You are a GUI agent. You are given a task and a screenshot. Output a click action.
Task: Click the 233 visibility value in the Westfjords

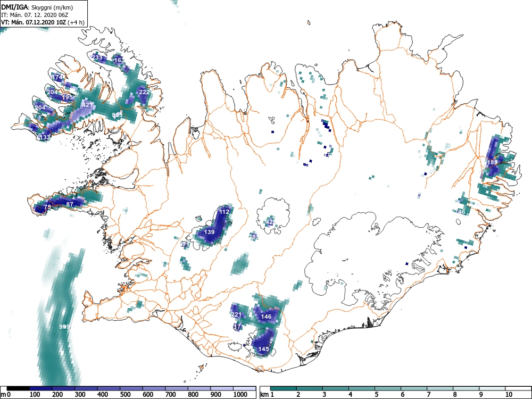[97, 57]
